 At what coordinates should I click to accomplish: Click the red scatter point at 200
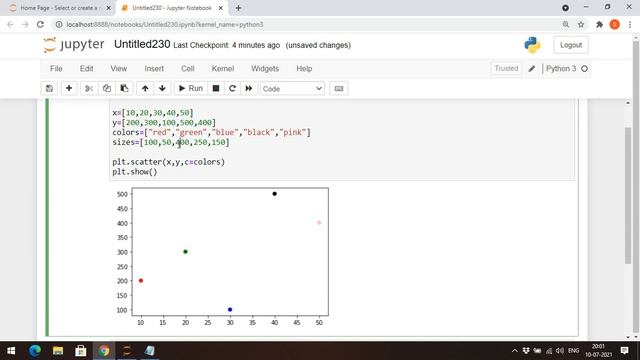[141, 281]
